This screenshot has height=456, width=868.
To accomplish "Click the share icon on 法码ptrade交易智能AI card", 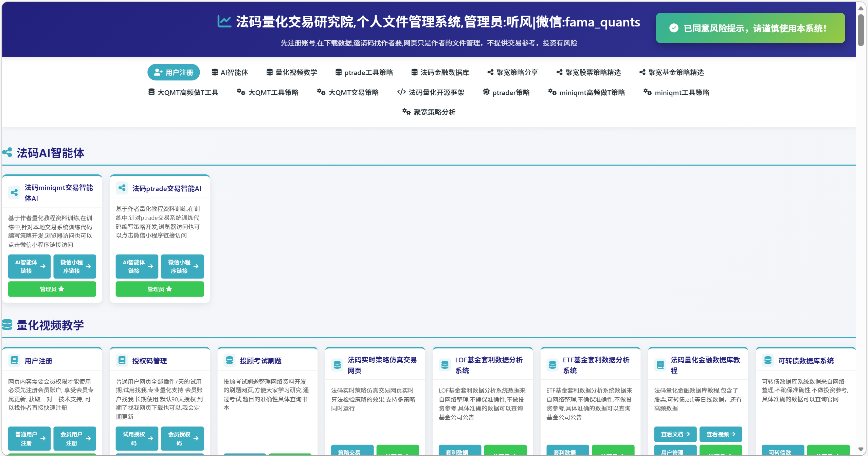I will coord(122,188).
